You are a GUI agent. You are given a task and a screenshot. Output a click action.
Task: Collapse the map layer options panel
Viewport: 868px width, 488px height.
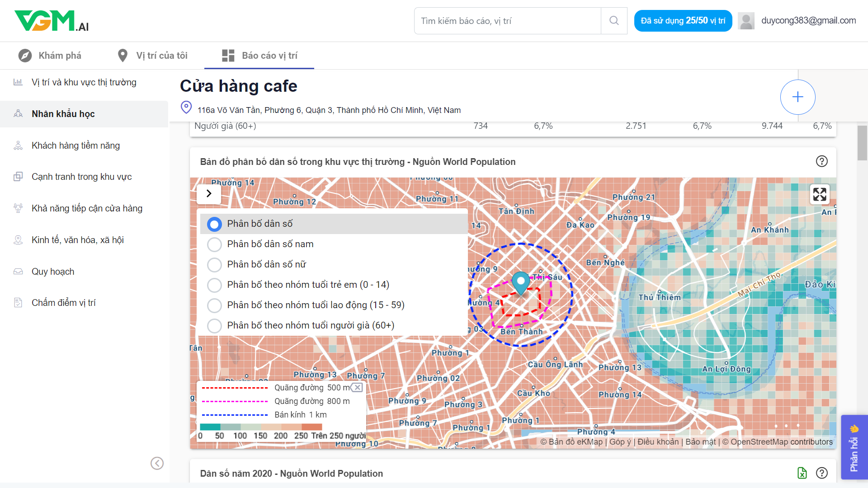tap(209, 193)
